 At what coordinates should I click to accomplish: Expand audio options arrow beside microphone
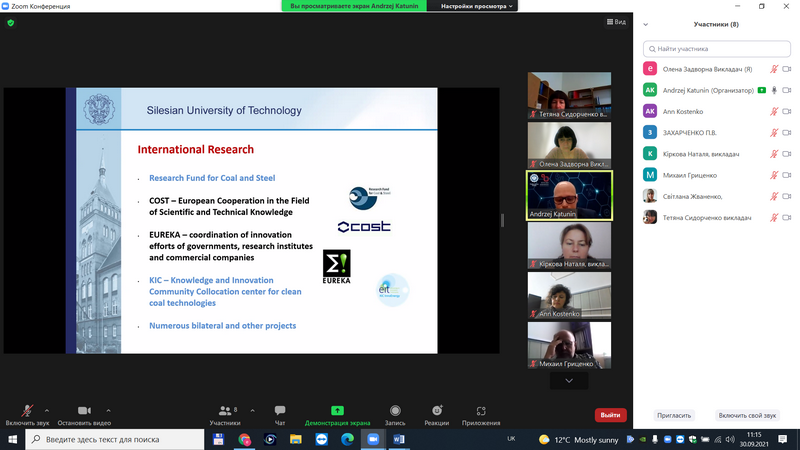coord(49,409)
